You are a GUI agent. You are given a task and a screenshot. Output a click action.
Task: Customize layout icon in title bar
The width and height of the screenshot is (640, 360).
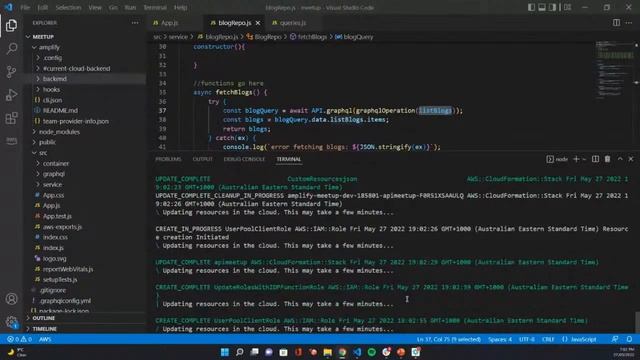[567, 7]
